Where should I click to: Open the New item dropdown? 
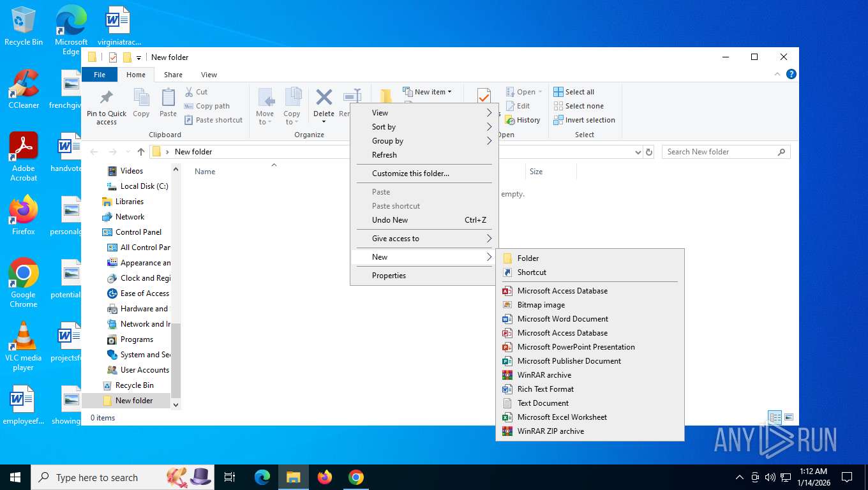click(x=428, y=92)
